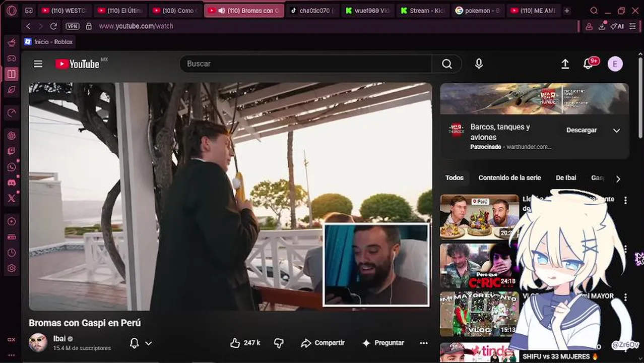This screenshot has width=644, height=363.
Task: Go back with the browser back arrow
Action: 28,26
